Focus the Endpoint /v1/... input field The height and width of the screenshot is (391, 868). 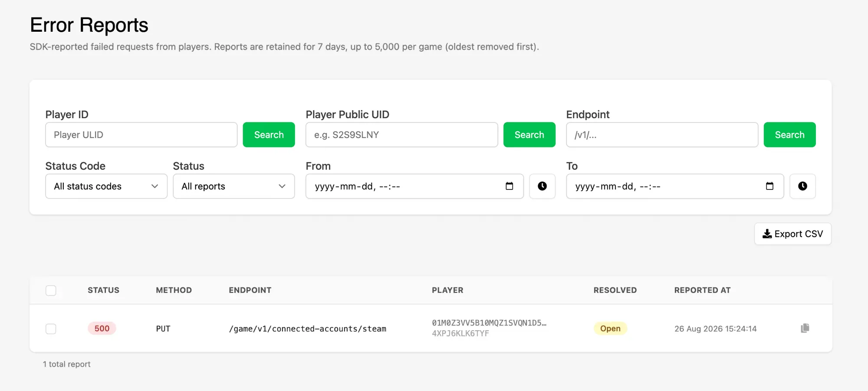(662, 135)
